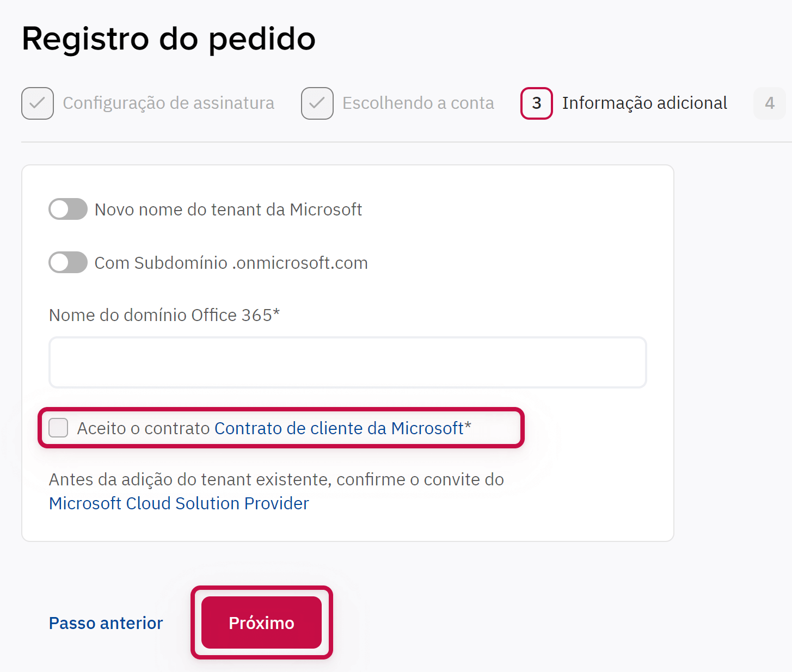Click the step 4 number icon
Viewport: 792px width, 672px height.
pyautogui.click(x=769, y=103)
